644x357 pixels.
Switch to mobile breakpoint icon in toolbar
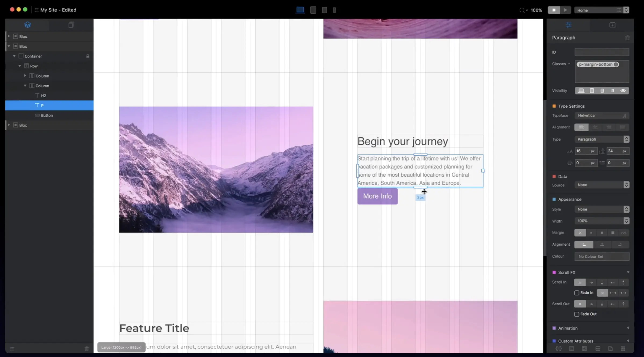pyautogui.click(x=334, y=10)
